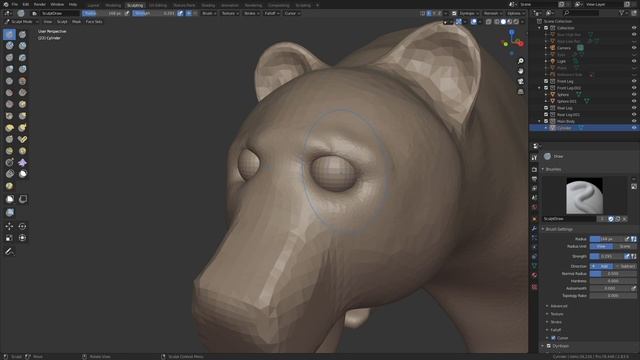Toggle visibility of Main Body collection
640x360 pixels.
[x=634, y=121]
